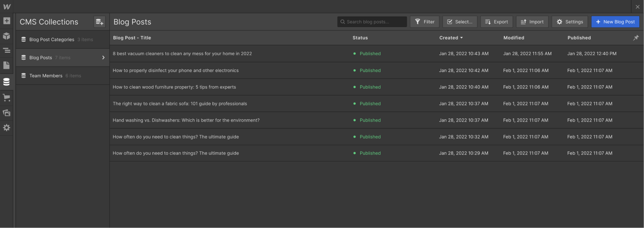Open the project Settings gear in sidebar
The height and width of the screenshot is (228, 644).
coord(6,128)
